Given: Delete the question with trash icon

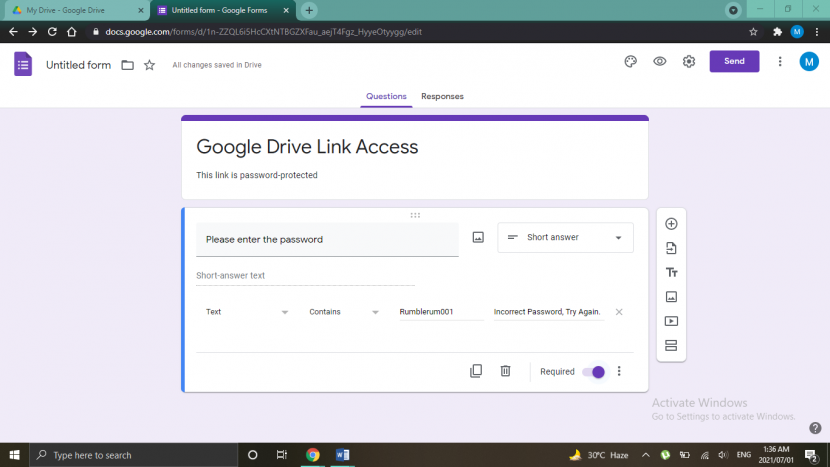Looking at the screenshot, I should (506, 371).
